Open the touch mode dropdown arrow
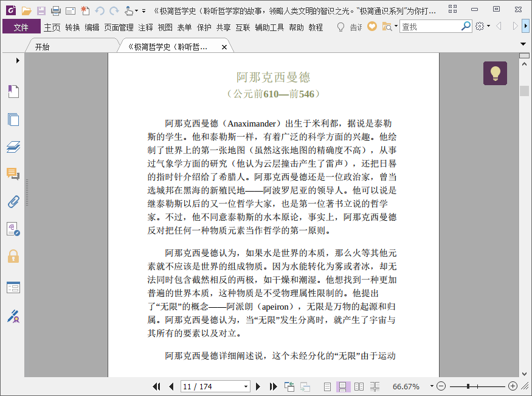The image size is (532, 396). click(136, 11)
